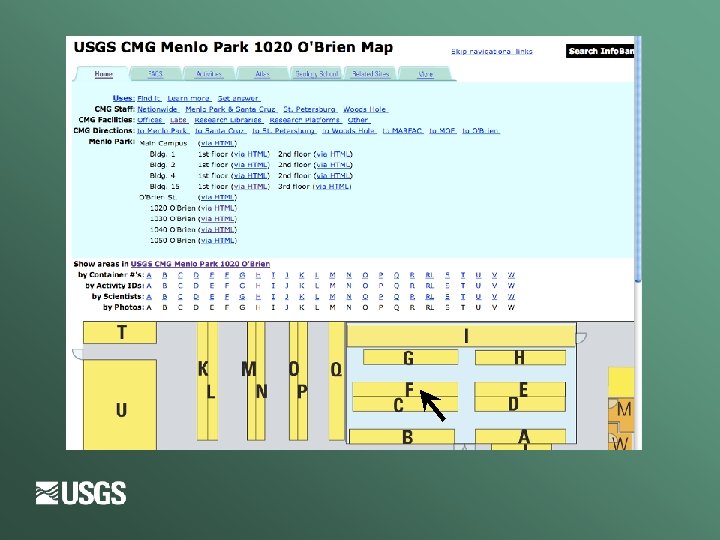Click Main Campus via HTML link
Image resolution: width=720 pixels, height=540 pixels.
tap(217, 143)
